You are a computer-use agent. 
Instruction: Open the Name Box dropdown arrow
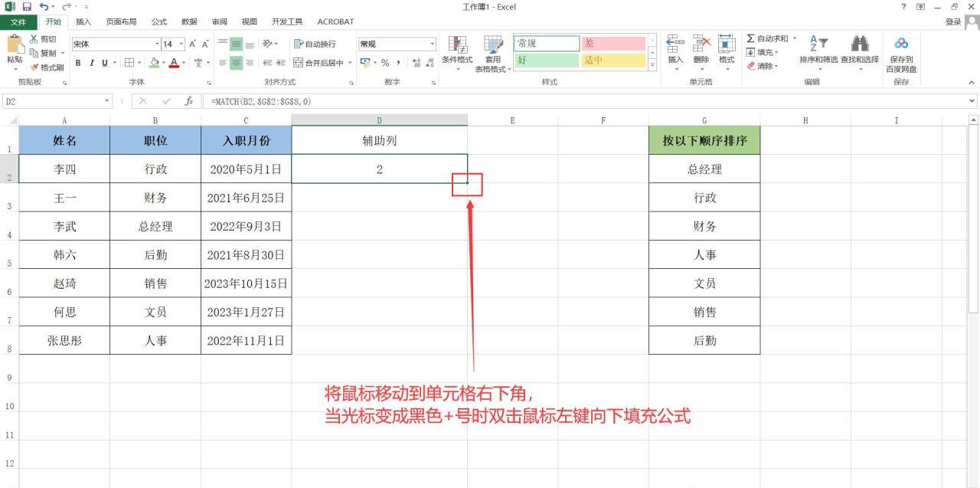108,101
